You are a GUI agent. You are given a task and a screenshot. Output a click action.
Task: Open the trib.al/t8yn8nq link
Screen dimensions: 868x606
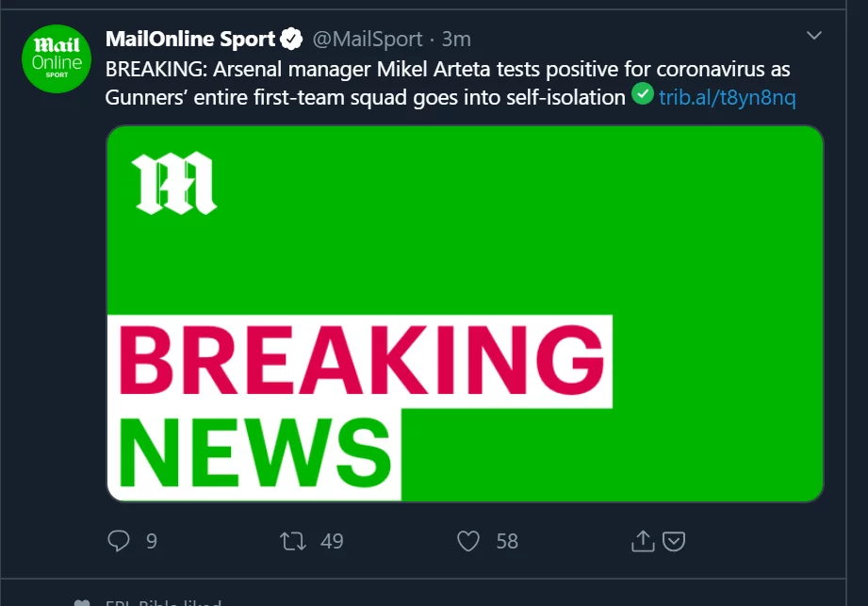(x=728, y=97)
